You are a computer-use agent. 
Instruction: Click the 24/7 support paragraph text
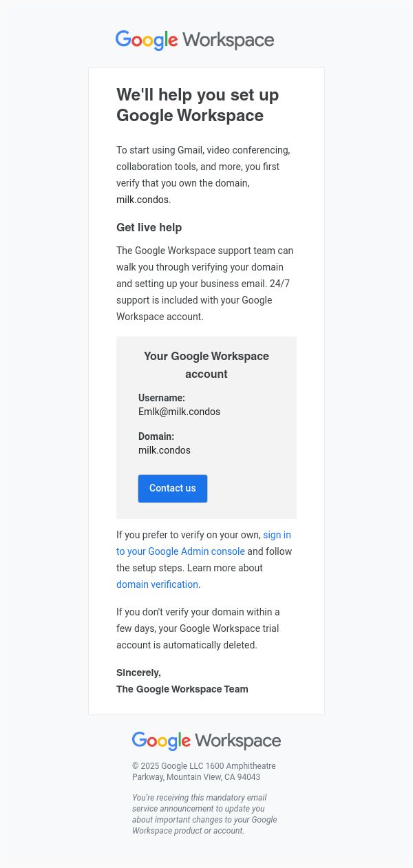(x=204, y=284)
